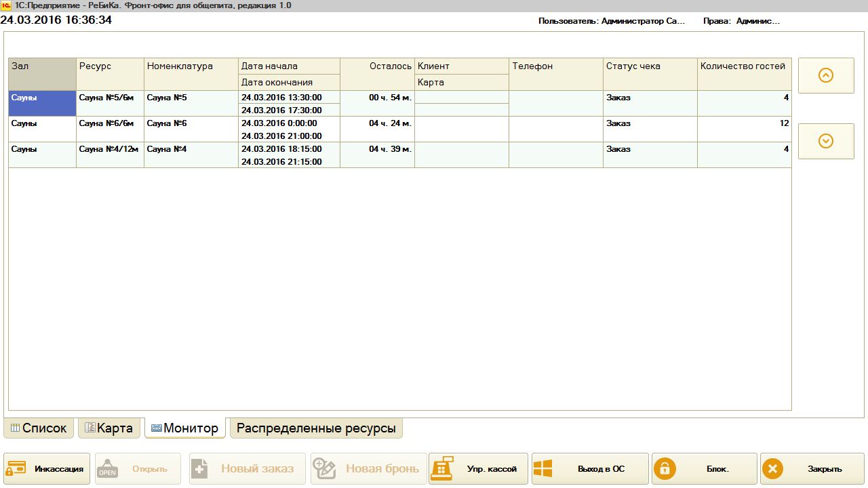Screen dimensions: 868x488
Task: Click the Инкассация card icon
Action: [x=16, y=468]
